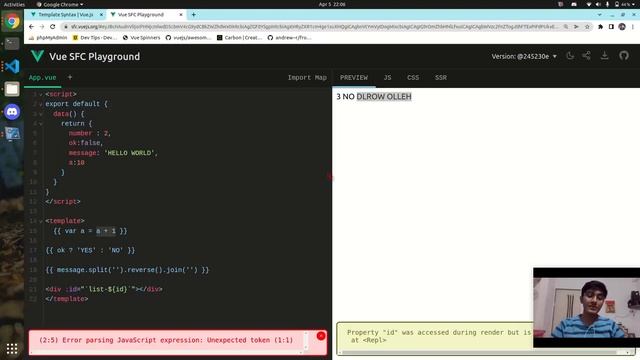
Task: Close the Vue SFC Playground browser tab
Action: (181, 15)
